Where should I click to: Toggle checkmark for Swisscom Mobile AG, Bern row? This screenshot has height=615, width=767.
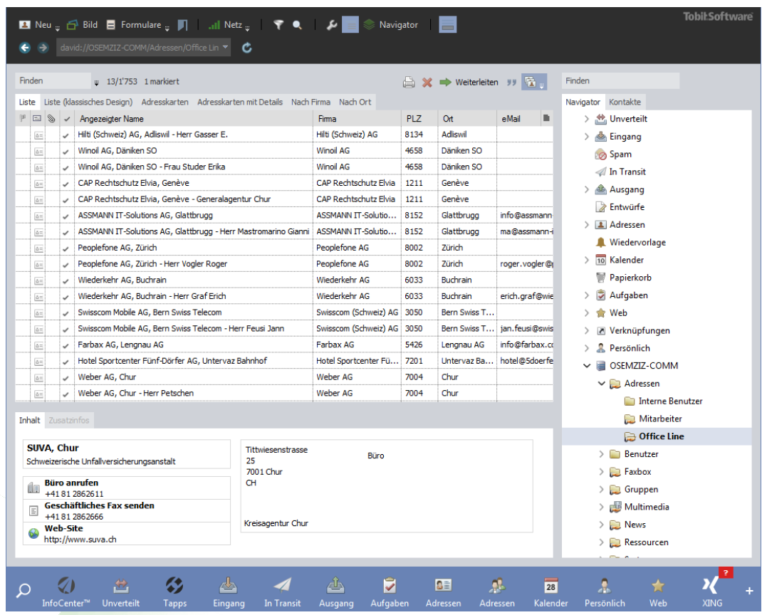[66, 313]
